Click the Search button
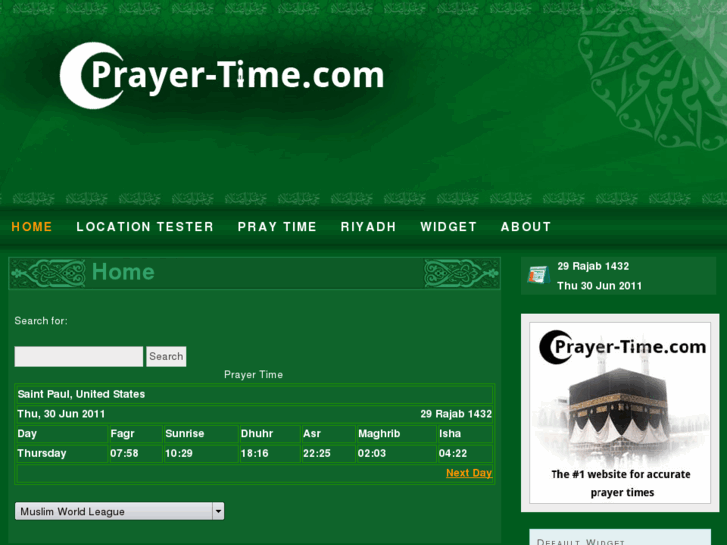Image resolution: width=727 pixels, height=545 pixels. coord(166,356)
